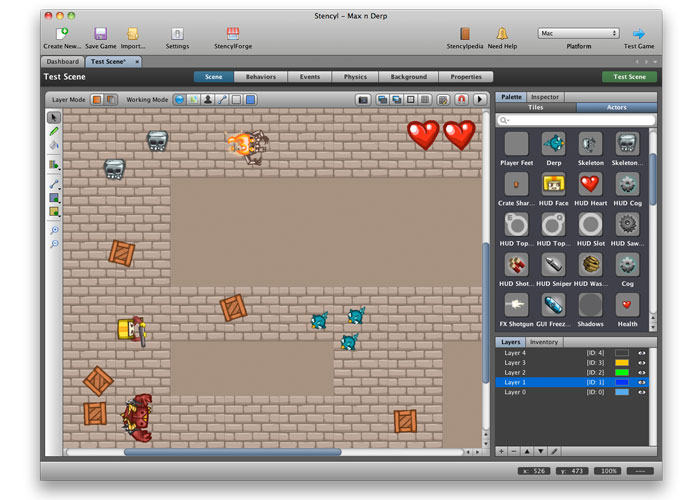Screen dimensions: 700x500
Task: Click the add layer plus button
Action: point(501,451)
